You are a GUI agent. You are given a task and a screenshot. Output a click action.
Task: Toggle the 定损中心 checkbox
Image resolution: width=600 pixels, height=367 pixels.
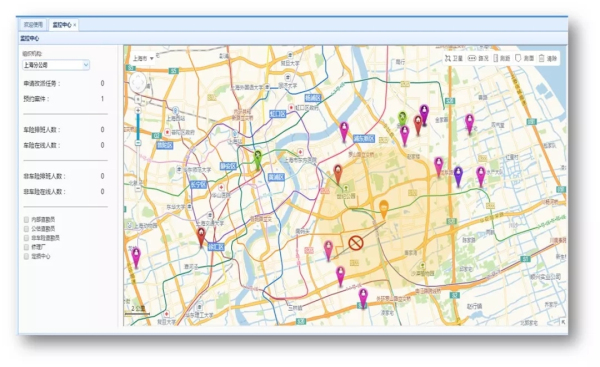click(x=26, y=256)
